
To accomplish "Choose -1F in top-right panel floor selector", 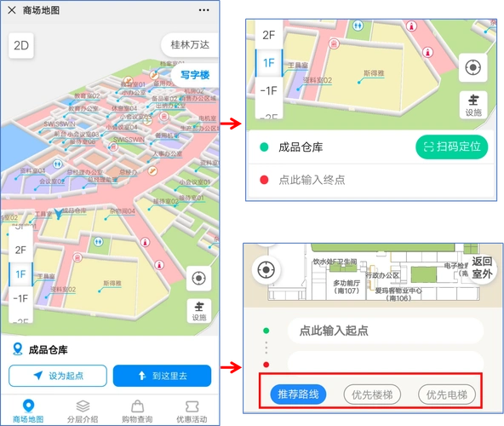I will tap(269, 90).
